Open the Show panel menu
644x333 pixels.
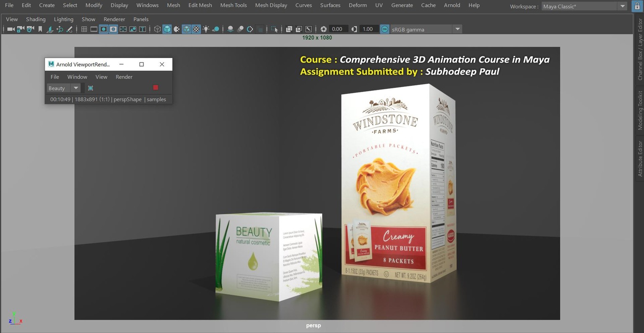(x=88, y=19)
